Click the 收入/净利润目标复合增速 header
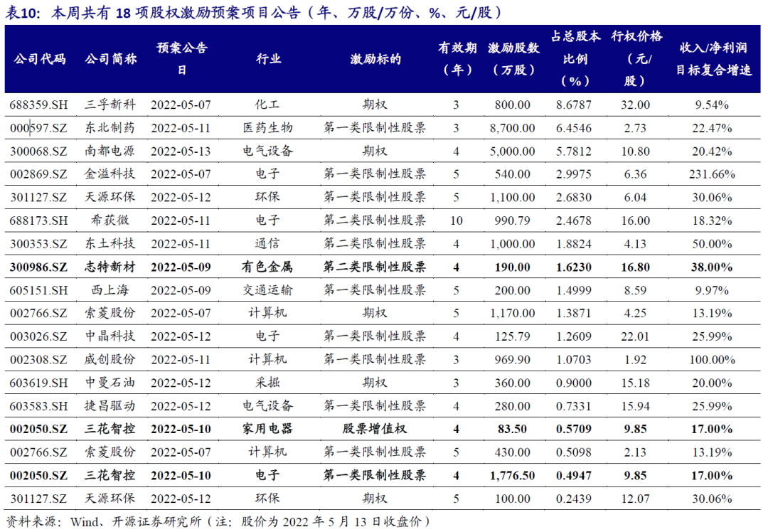 coord(713,59)
